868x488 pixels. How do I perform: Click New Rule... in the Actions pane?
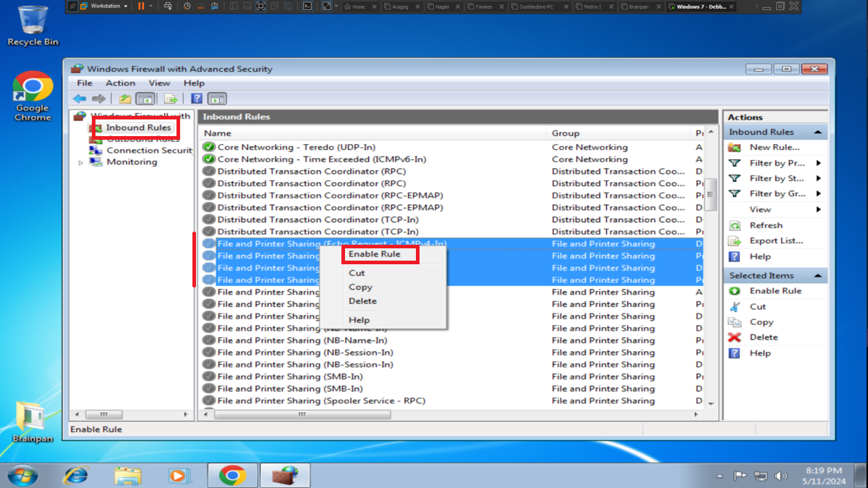[x=774, y=147]
